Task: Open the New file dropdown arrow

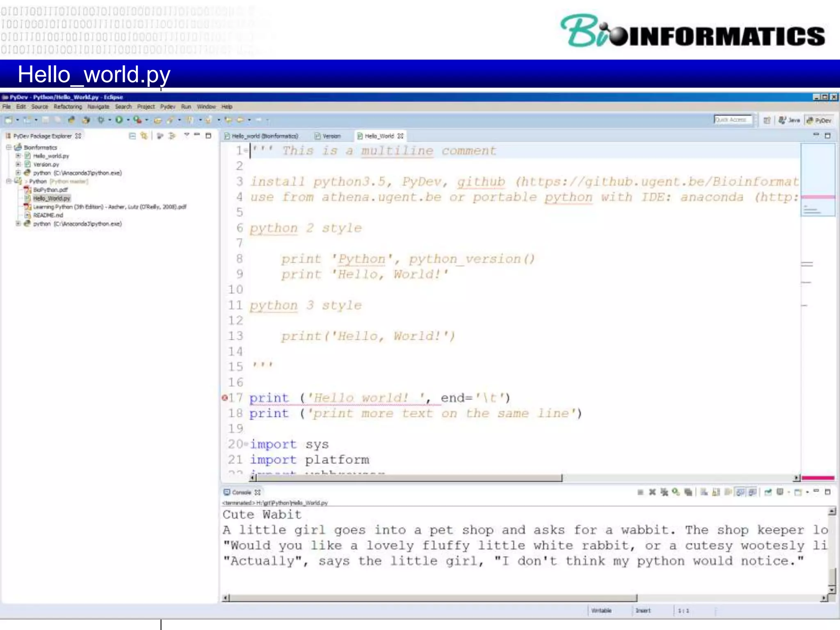Action: [17, 120]
